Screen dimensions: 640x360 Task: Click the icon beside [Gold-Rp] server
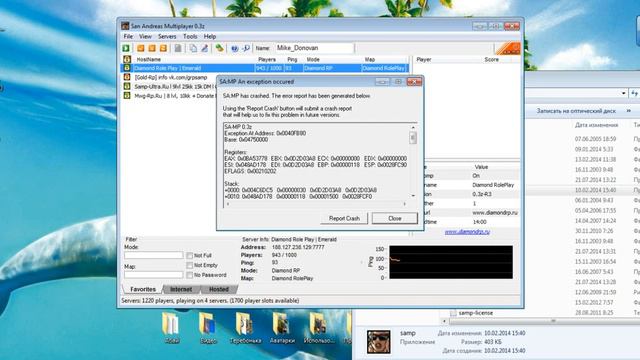[127, 77]
